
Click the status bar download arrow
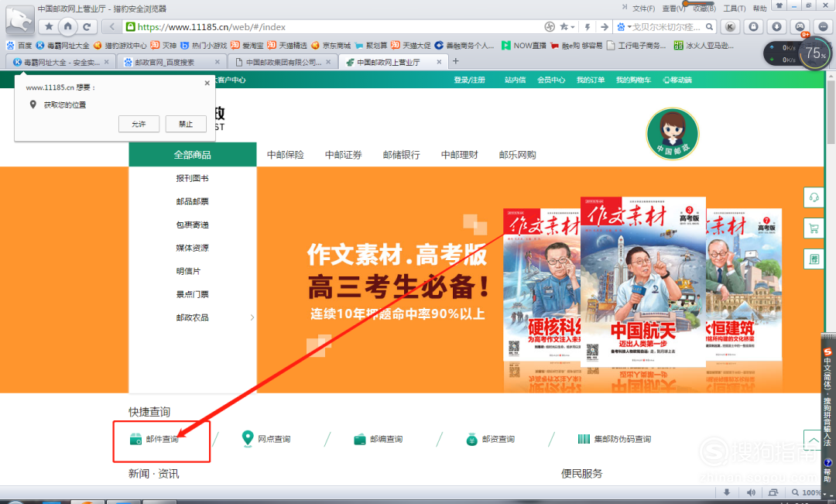point(727,492)
